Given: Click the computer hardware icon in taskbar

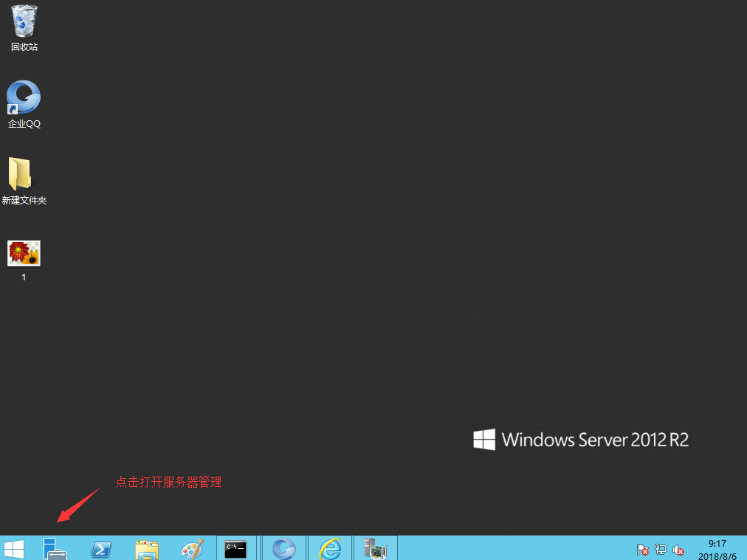Looking at the screenshot, I should click(375, 548).
